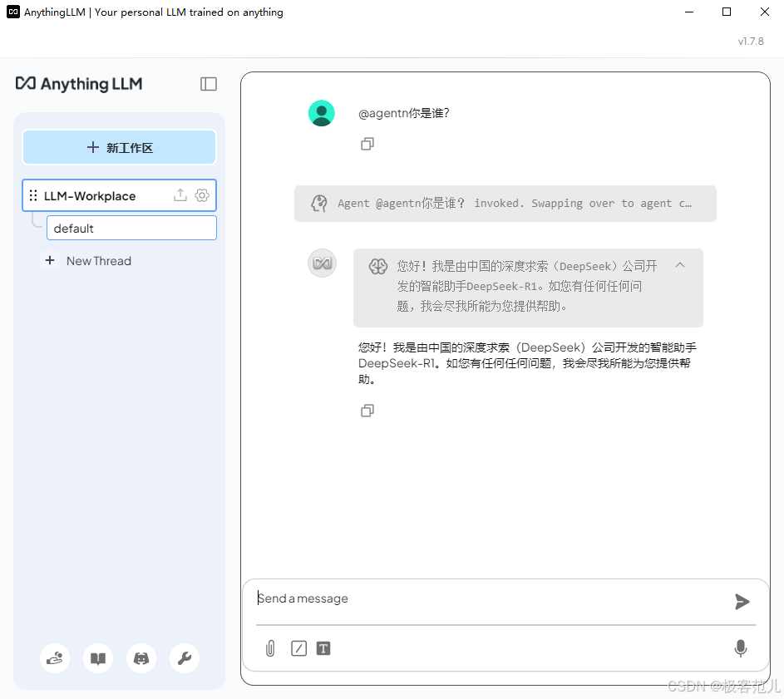This screenshot has height=699, width=784.
Task: Attach a file with paperclip icon
Action: (270, 648)
